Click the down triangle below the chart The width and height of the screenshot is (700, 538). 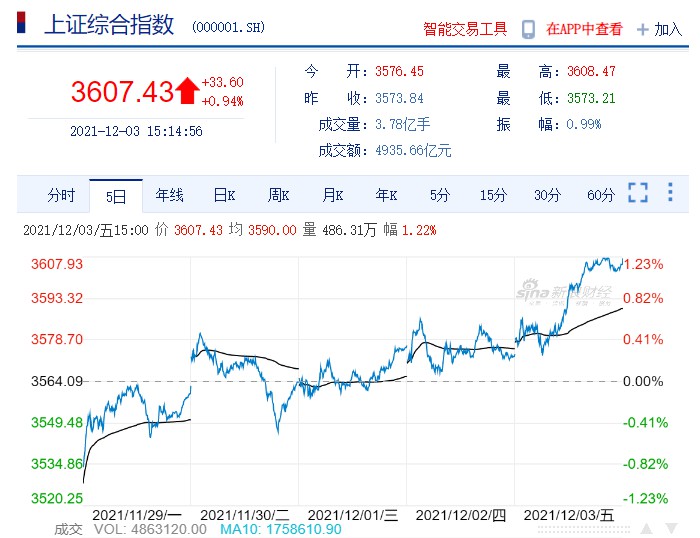(672, 529)
